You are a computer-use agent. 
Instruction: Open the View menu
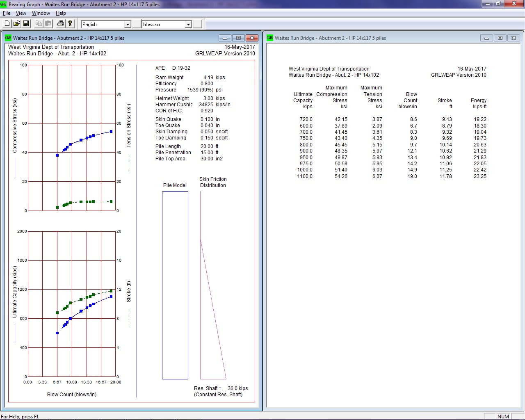21,13
